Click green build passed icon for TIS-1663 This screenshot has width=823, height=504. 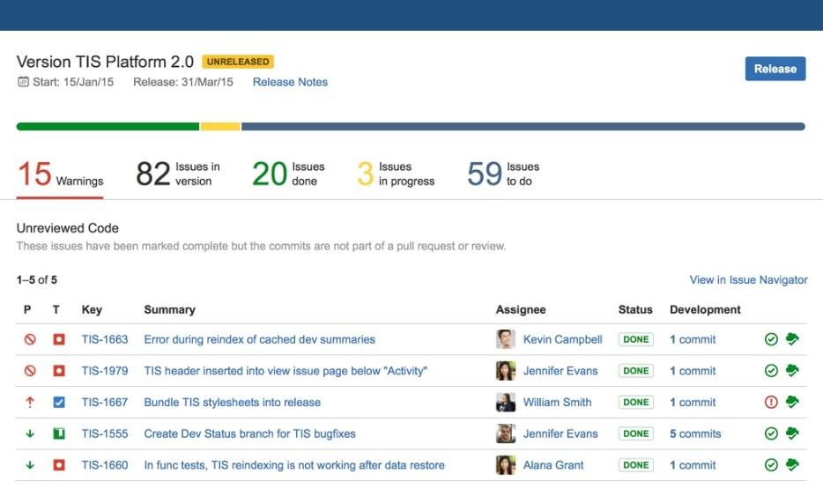771,339
